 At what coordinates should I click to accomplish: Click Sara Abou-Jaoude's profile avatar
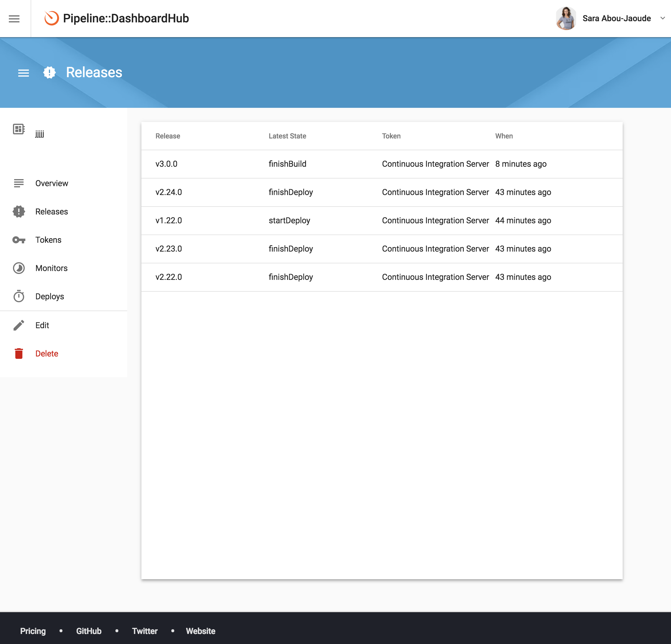click(x=566, y=18)
